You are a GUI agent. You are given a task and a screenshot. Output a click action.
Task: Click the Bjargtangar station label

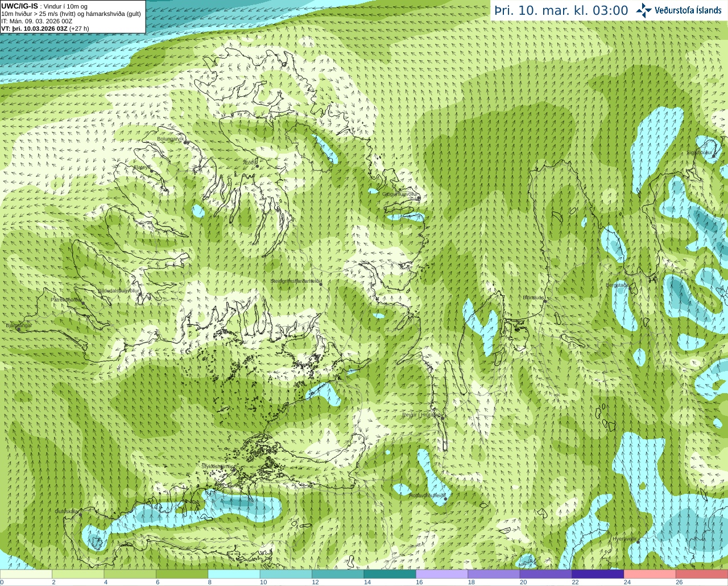point(19,325)
